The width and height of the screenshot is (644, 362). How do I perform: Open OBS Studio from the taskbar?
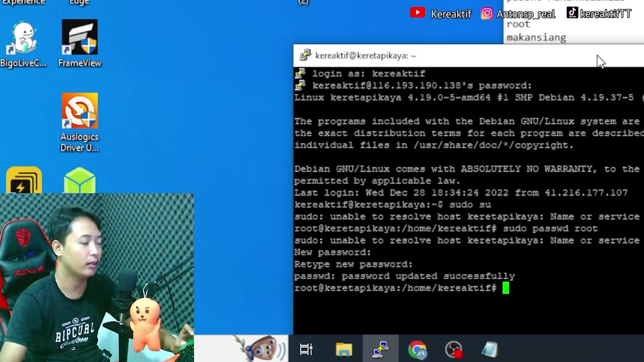[454, 349]
